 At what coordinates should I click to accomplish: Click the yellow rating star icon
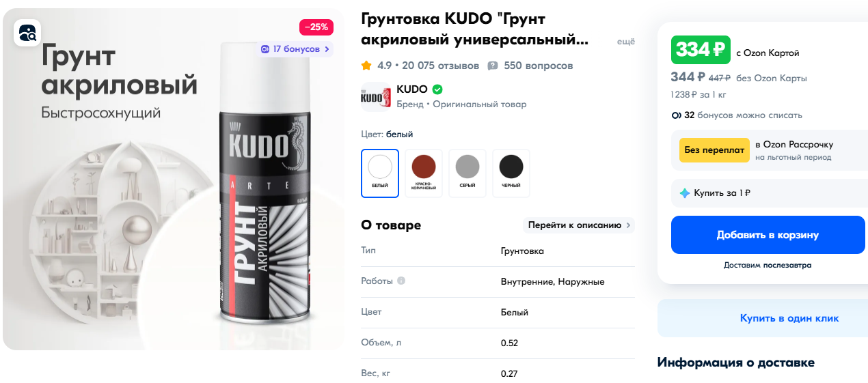pyautogui.click(x=366, y=66)
